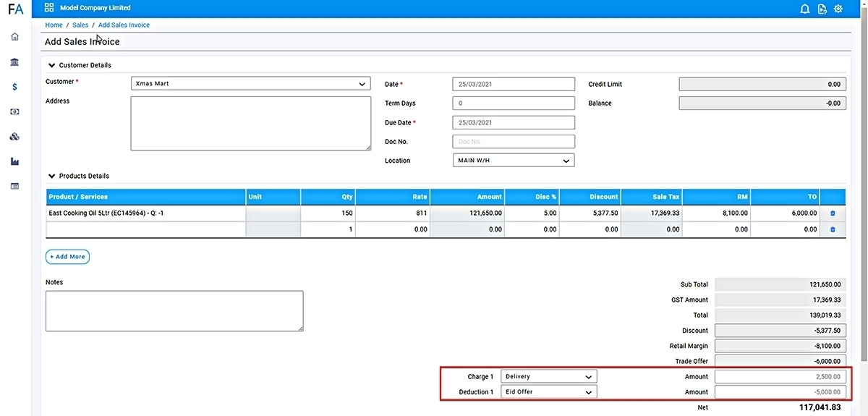Open the dollar sign sales icon
This screenshot has height=416, width=868.
(15, 87)
